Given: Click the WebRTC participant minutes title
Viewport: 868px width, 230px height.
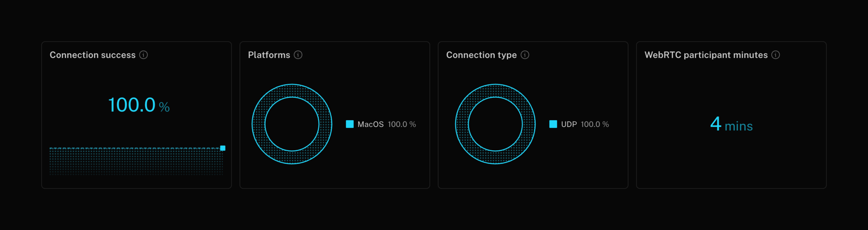Looking at the screenshot, I should 706,55.
